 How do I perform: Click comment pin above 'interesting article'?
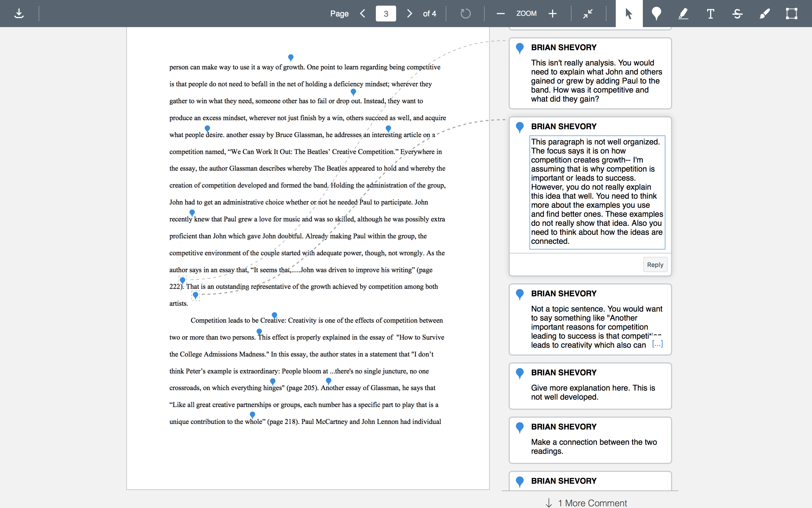click(x=388, y=129)
